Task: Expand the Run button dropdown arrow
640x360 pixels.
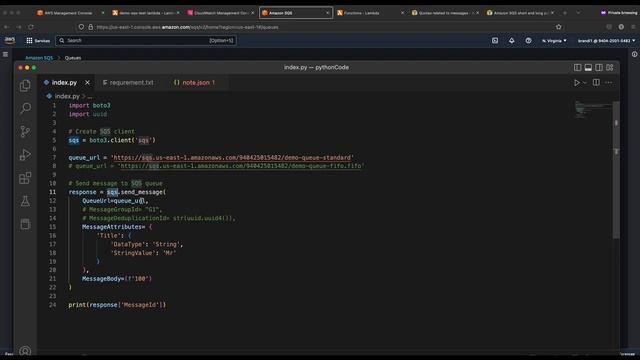Action: (584, 82)
